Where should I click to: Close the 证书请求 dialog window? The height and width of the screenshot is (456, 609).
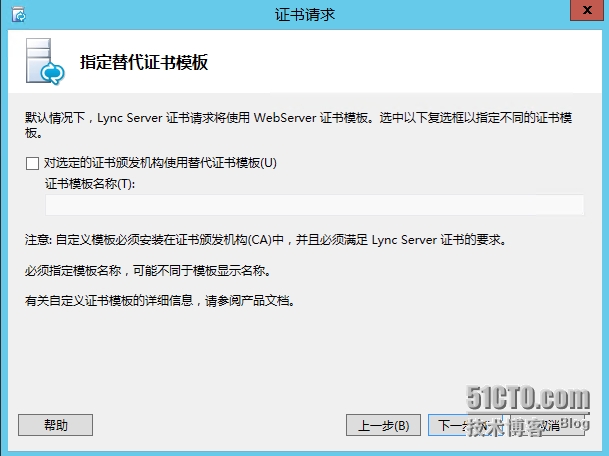coord(587,10)
